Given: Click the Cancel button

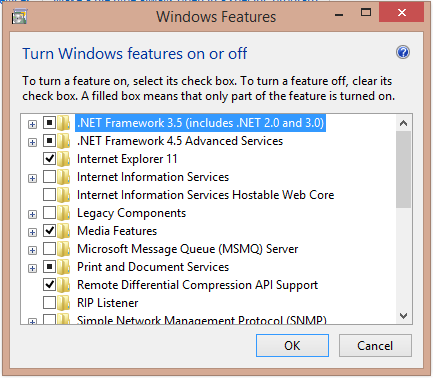Looking at the screenshot, I should (375, 346).
